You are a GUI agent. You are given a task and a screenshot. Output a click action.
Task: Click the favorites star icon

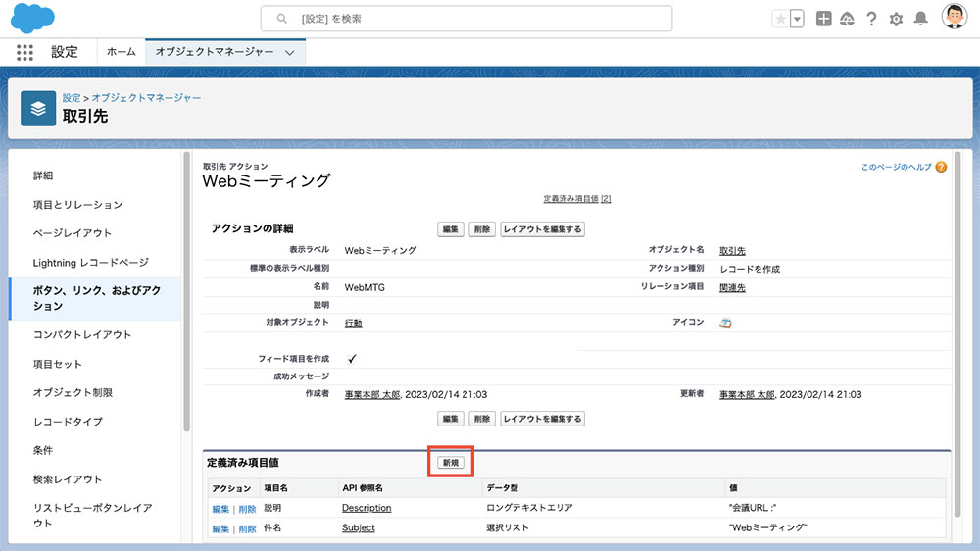(780, 19)
